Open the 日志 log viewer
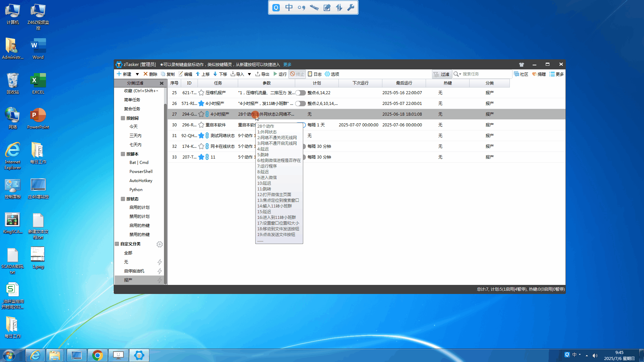Image resolution: width=644 pixels, height=362 pixels. pos(315,74)
